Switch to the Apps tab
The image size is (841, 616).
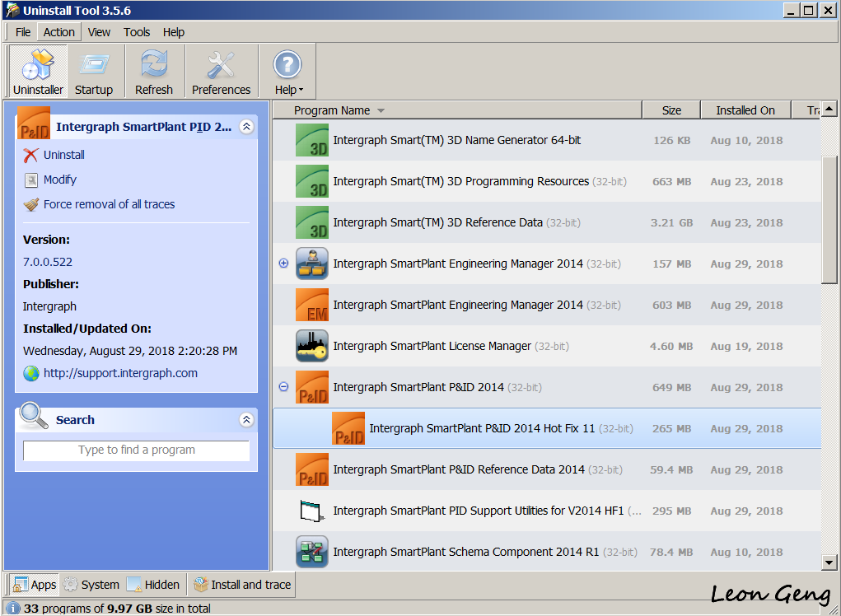click(x=35, y=585)
